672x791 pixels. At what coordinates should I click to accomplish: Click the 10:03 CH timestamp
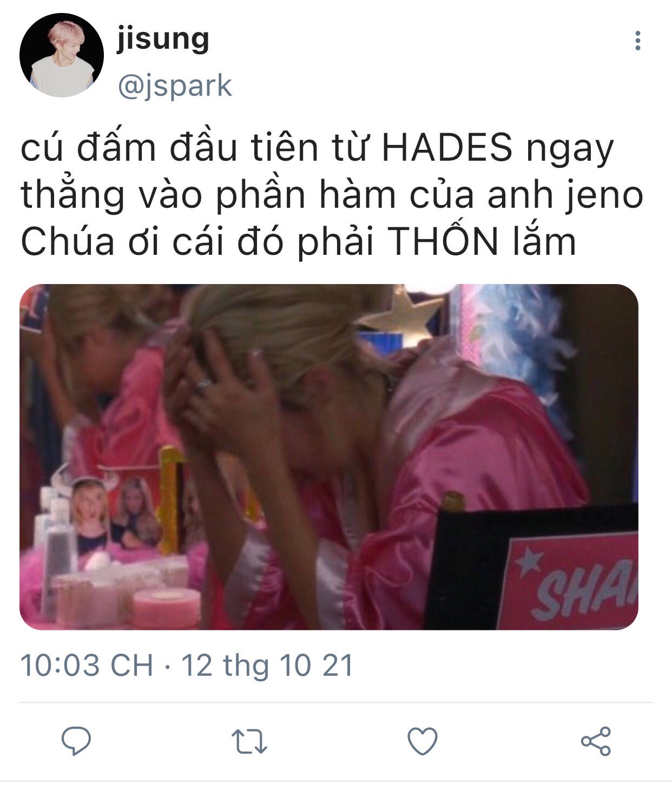[87, 665]
